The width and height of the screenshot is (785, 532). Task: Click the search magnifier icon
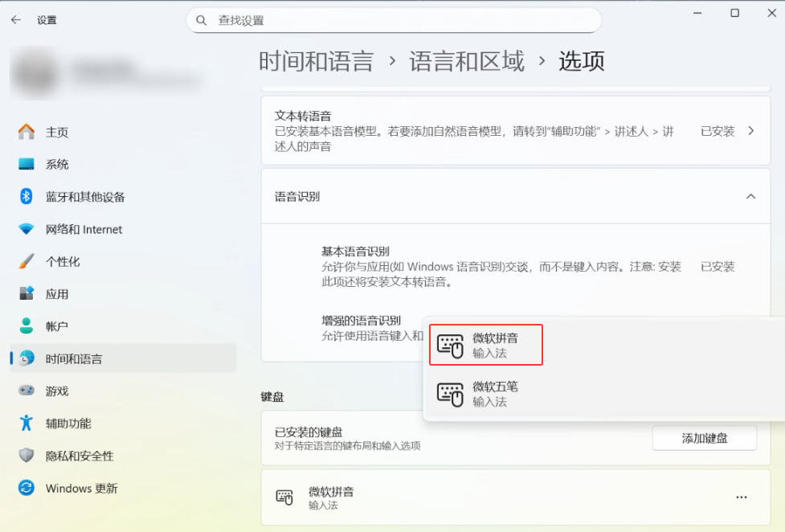tap(201, 21)
